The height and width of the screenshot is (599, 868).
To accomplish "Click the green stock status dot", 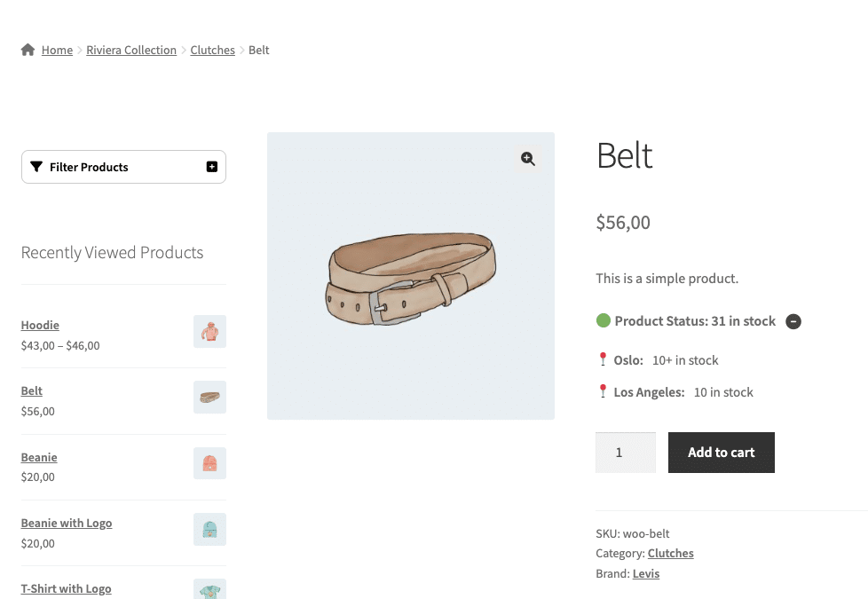I will coord(604,321).
